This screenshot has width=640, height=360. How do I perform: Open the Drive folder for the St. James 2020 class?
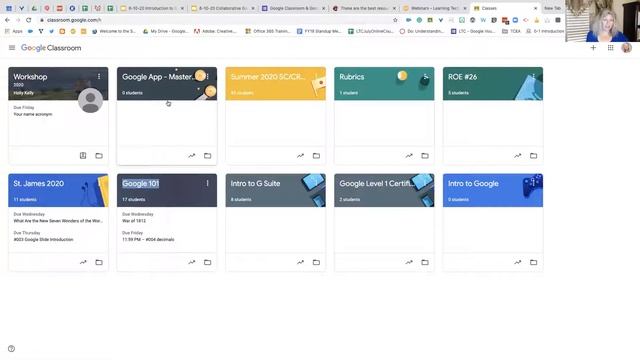(x=99, y=262)
